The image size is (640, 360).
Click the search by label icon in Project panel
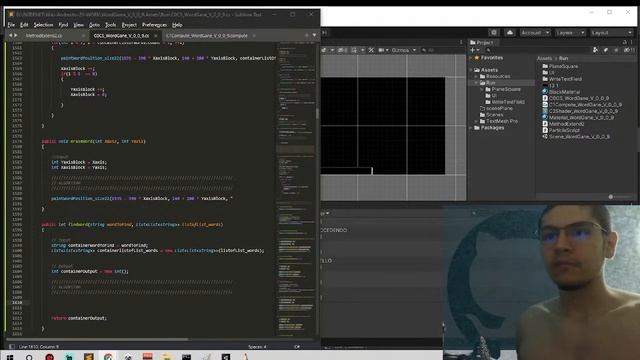pyautogui.click(x=606, y=50)
